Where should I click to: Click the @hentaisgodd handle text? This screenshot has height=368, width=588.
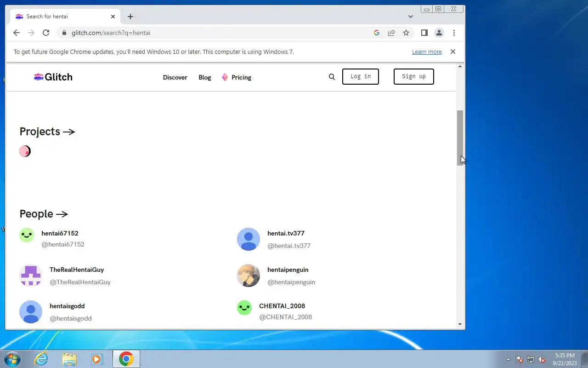pos(71,318)
